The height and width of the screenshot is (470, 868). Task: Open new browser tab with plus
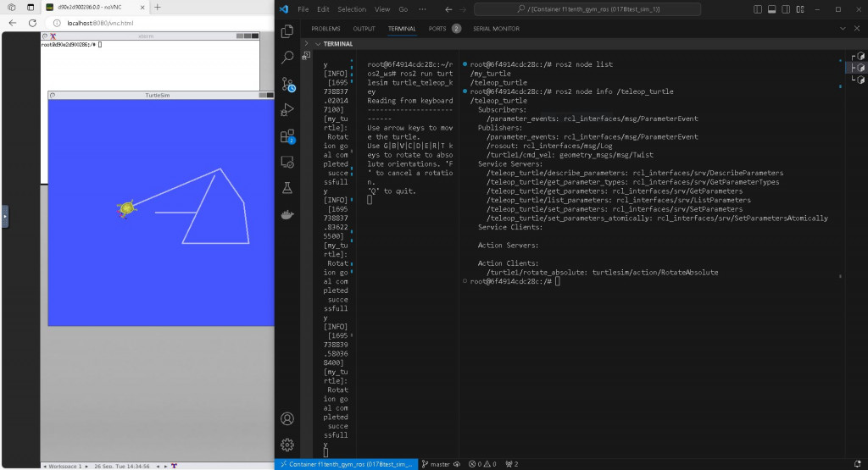click(x=157, y=7)
